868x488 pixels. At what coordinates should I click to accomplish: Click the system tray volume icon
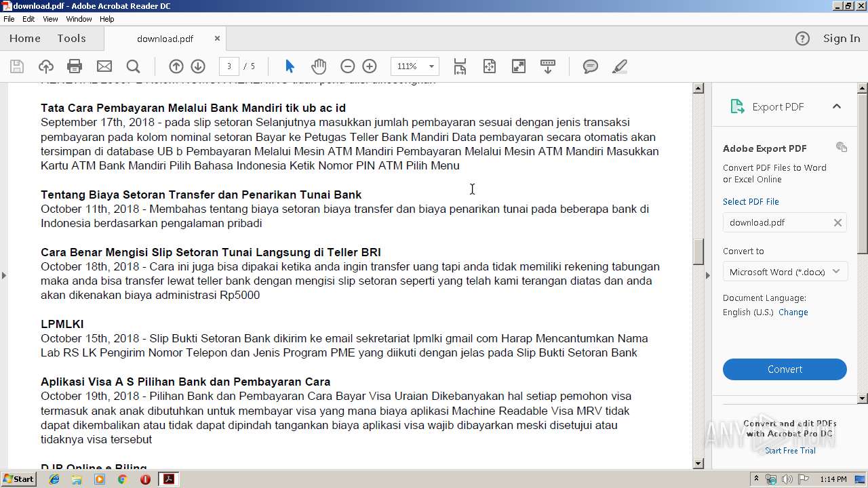pyautogui.click(x=787, y=479)
